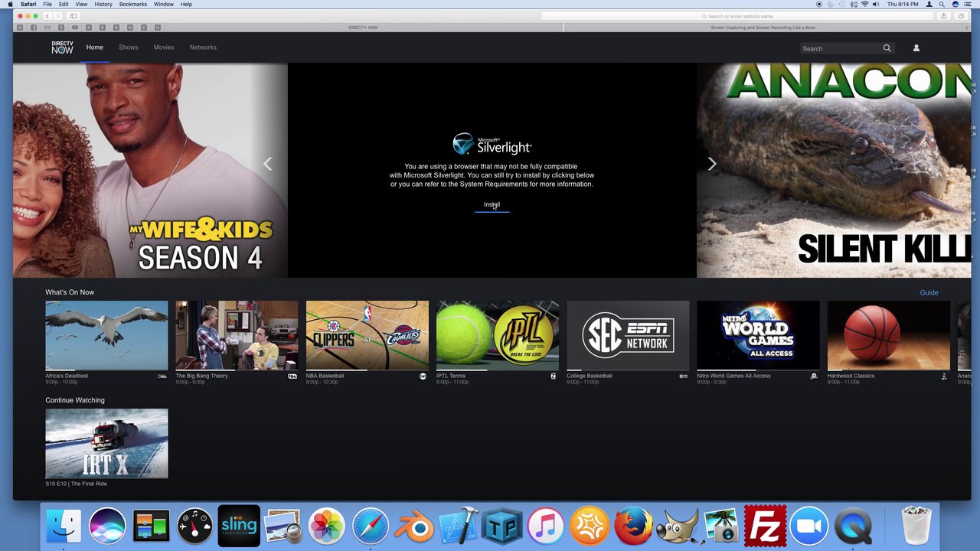Image resolution: width=980 pixels, height=551 pixels.
Task: Switch to Screen Capturing and Screen Recording tab
Action: pyautogui.click(x=763, y=28)
